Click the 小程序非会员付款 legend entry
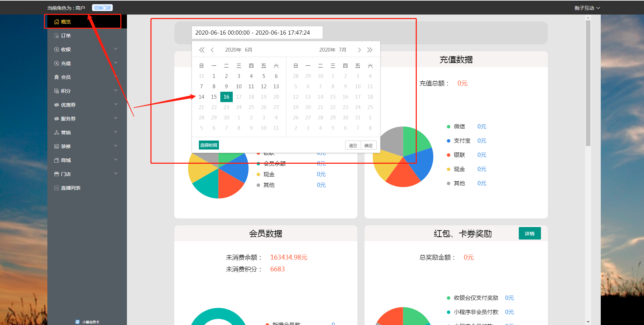Screen dimensions: 644x325 click(480, 312)
